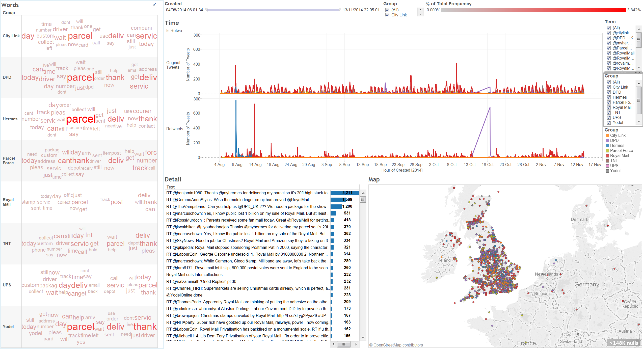644x349 pixels.
Task: Open the Group filter card dropdown menu
Action: pos(635,73)
